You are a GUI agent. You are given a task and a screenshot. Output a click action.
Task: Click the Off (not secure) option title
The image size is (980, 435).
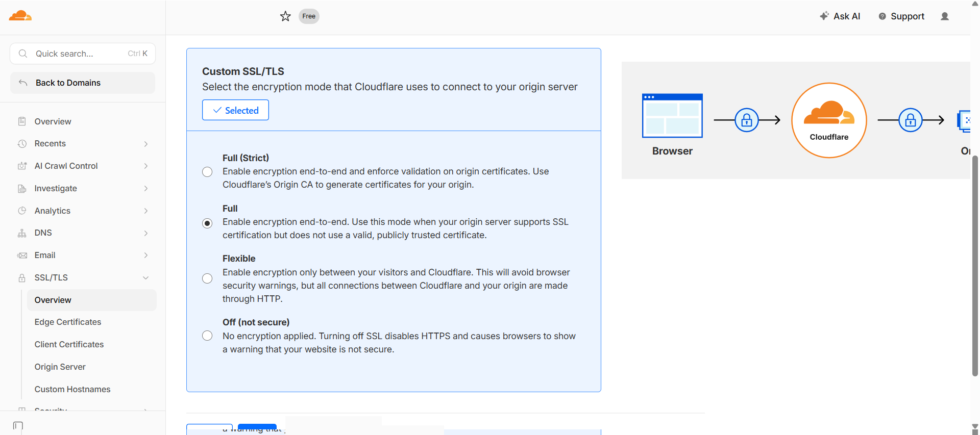tap(256, 322)
